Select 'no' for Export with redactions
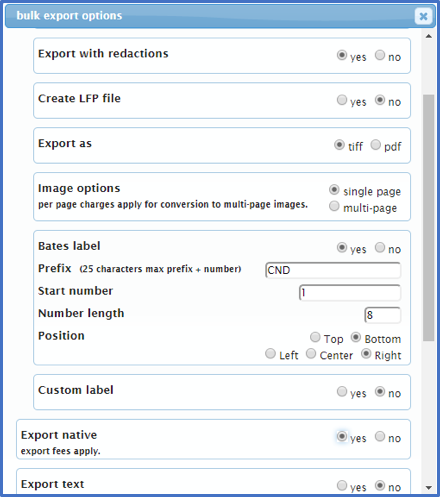This screenshot has height=497, width=440. click(x=380, y=55)
